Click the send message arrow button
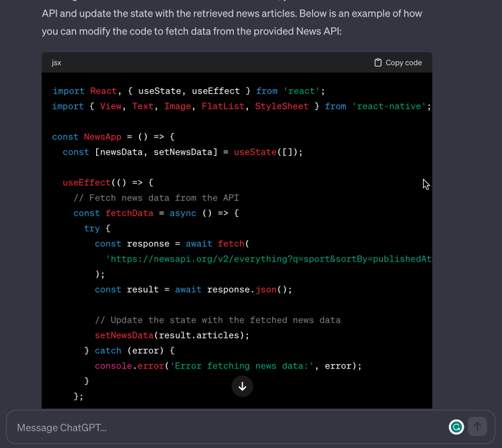This screenshot has width=502, height=448. (x=477, y=426)
